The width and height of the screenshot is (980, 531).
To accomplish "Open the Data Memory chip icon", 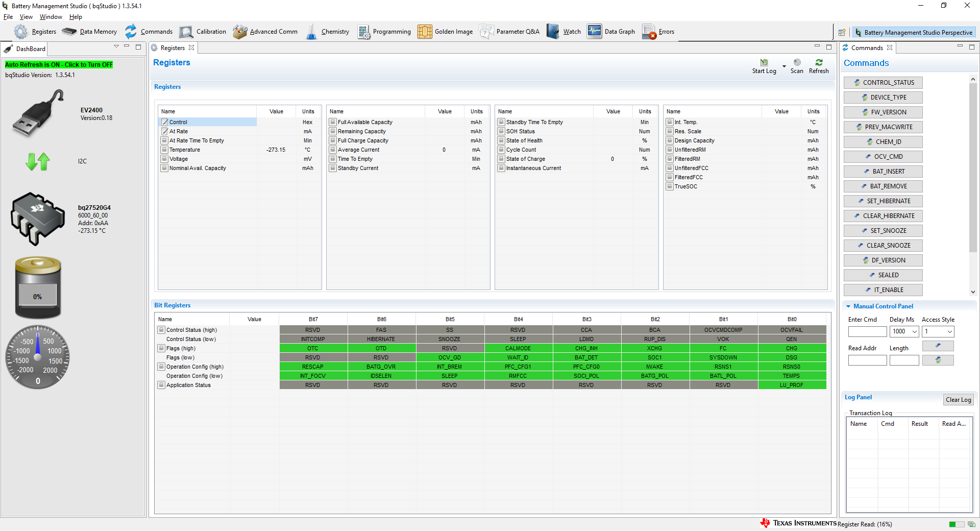I will pos(69,32).
